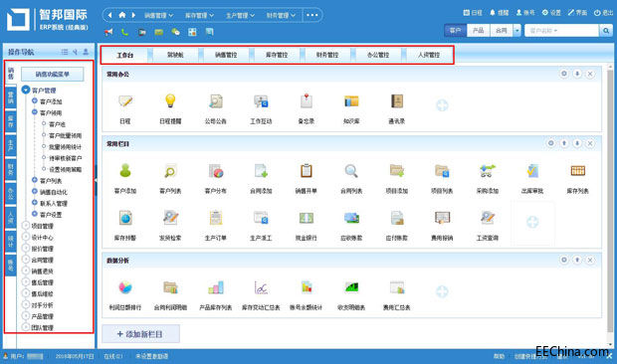Open the 合同列表 magnifying glass icon
The width and height of the screenshot is (617, 364).
point(351,171)
